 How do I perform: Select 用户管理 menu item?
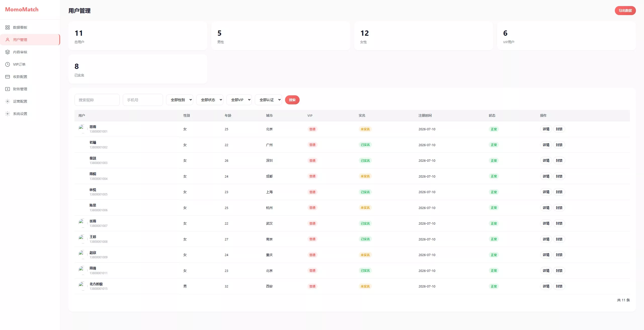coord(30,40)
